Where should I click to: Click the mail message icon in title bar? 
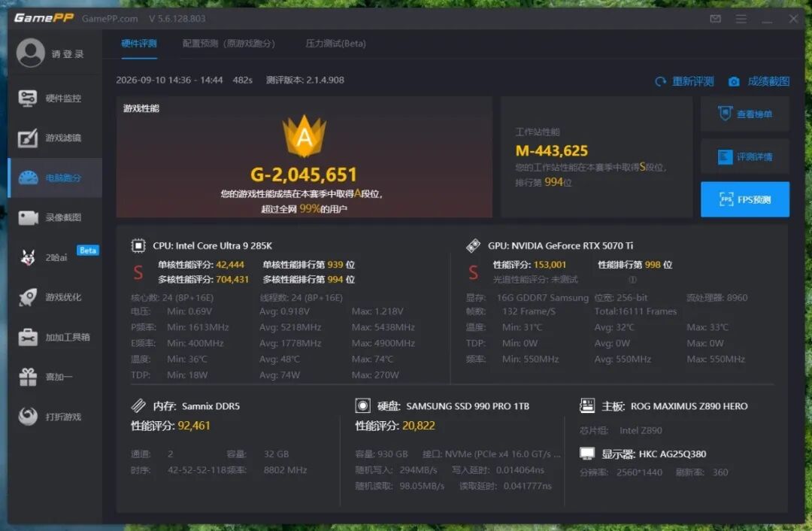pos(715,19)
